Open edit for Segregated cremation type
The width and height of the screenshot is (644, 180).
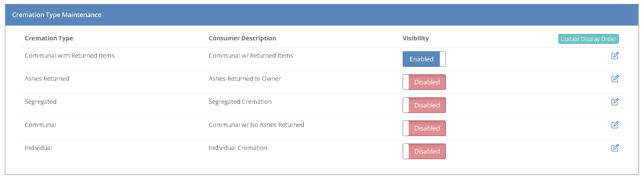point(615,102)
